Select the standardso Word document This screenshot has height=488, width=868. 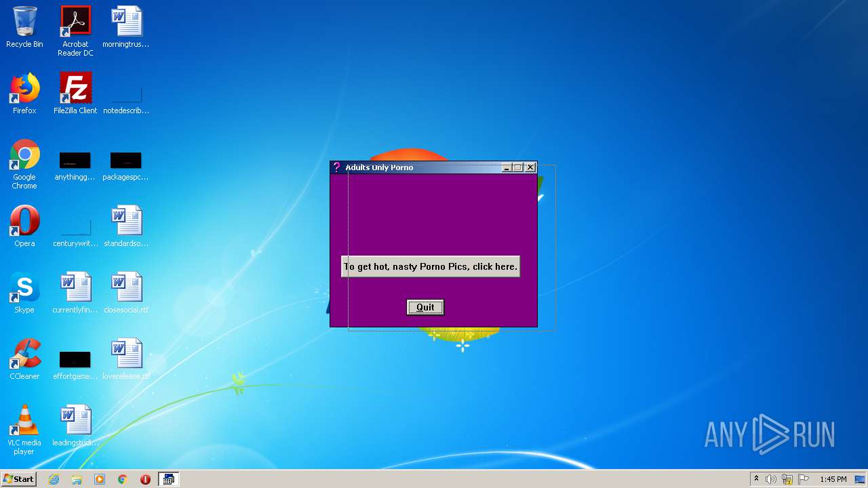point(126,226)
